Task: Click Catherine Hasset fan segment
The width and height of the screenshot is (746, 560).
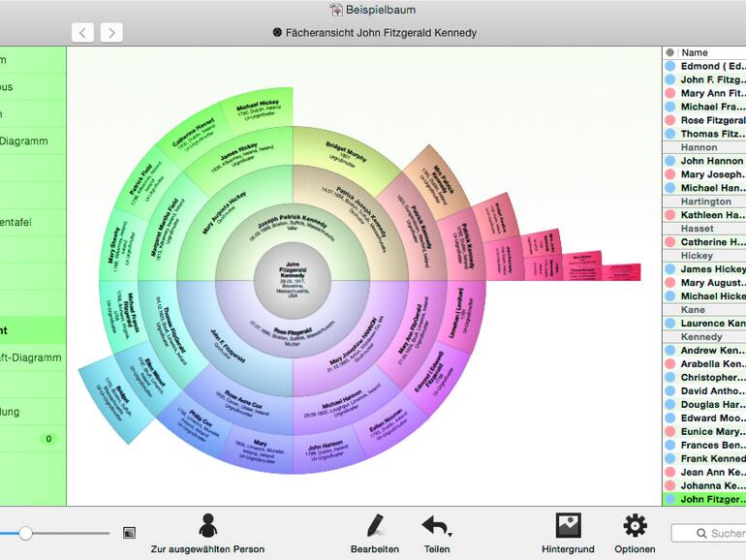Action: tap(193, 135)
